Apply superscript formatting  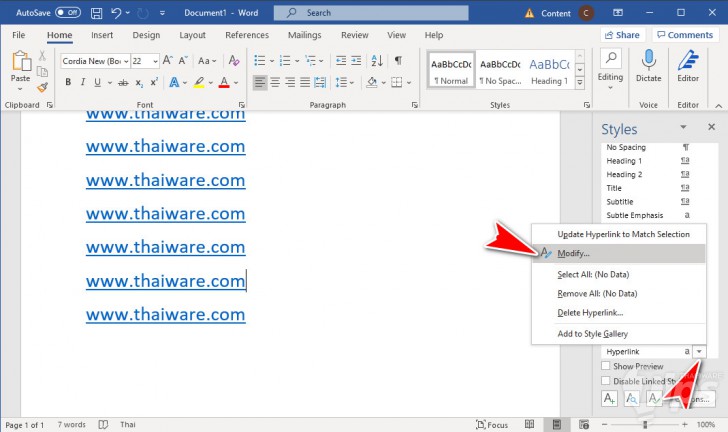(154, 83)
